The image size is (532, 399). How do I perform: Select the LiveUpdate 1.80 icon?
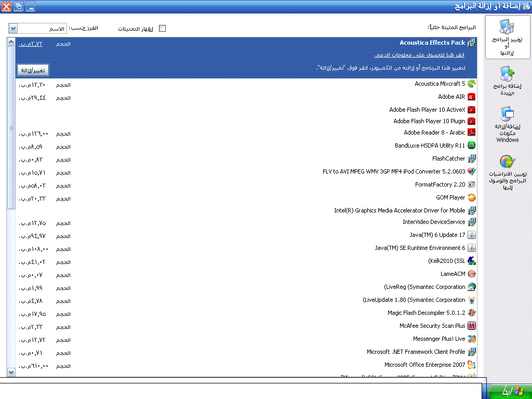[472, 300]
